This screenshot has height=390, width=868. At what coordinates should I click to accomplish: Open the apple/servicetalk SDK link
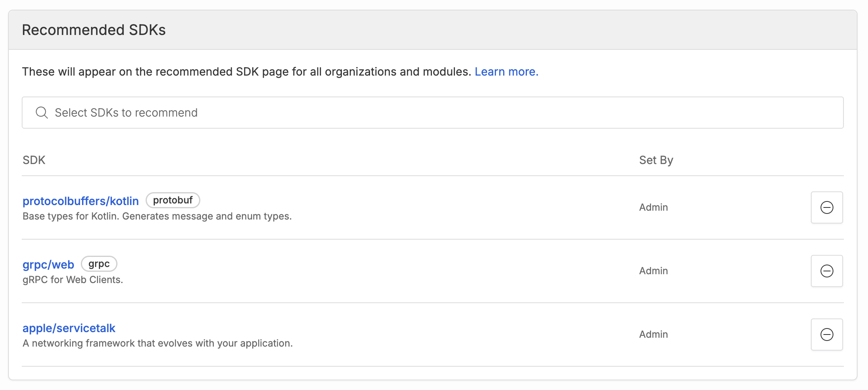(x=69, y=328)
